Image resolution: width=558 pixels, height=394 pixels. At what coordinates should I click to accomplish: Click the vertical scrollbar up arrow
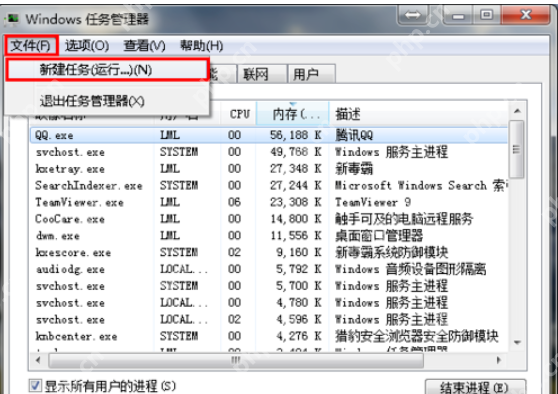point(517,111)
